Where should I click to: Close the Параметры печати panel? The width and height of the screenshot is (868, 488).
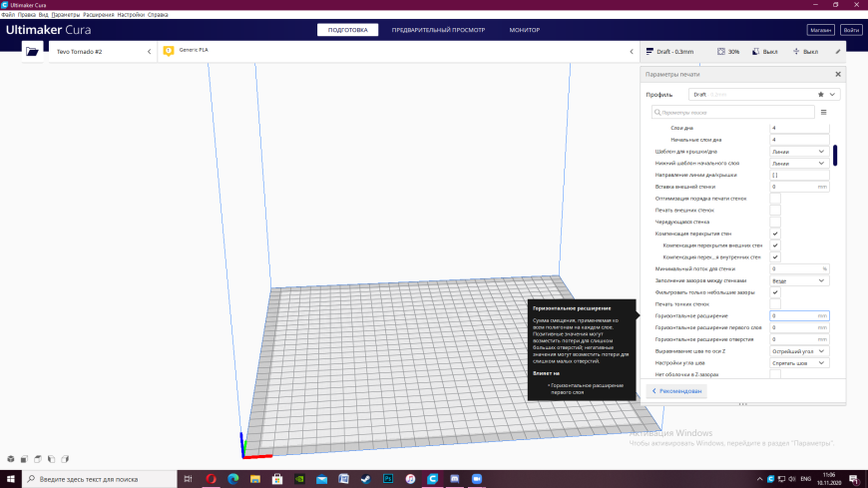coord(838,74)
